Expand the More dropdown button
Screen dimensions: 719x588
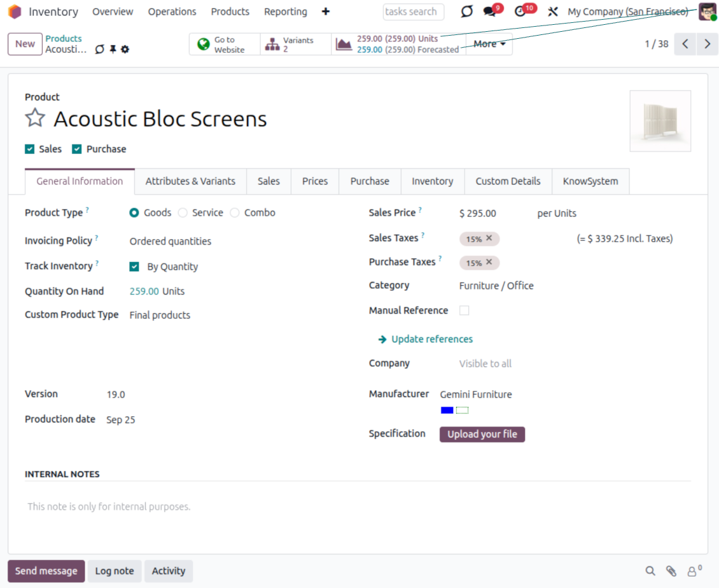pyautogui.click(x=489, y=44)
